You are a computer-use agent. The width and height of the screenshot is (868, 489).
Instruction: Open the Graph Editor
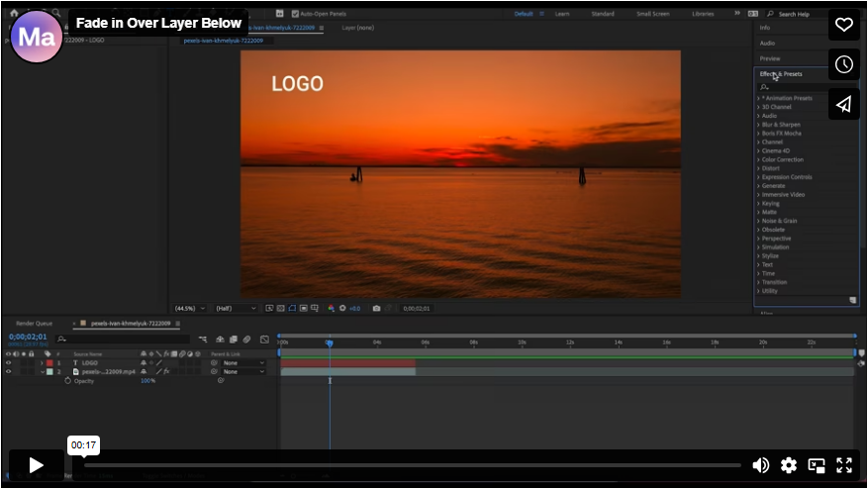tap(264, 340)
